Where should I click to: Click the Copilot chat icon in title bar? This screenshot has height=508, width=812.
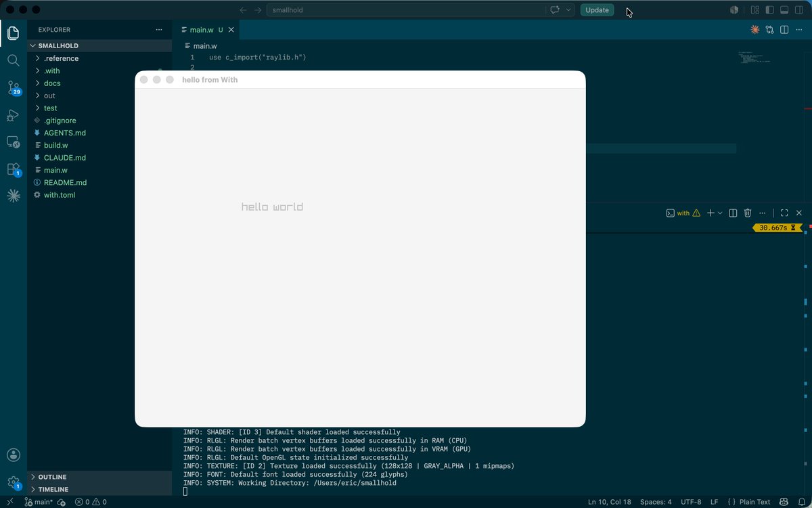point(555,10)
